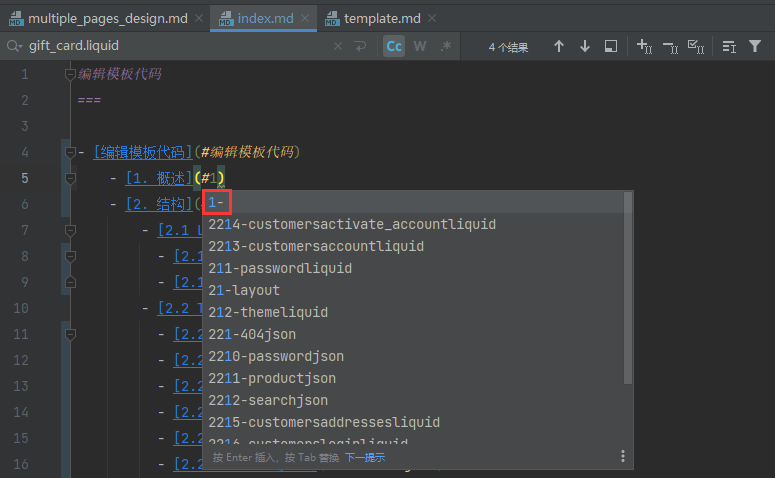Click the search filter funnel icon
The height and width of the screenshot is (478, 775).
[755, 47]
